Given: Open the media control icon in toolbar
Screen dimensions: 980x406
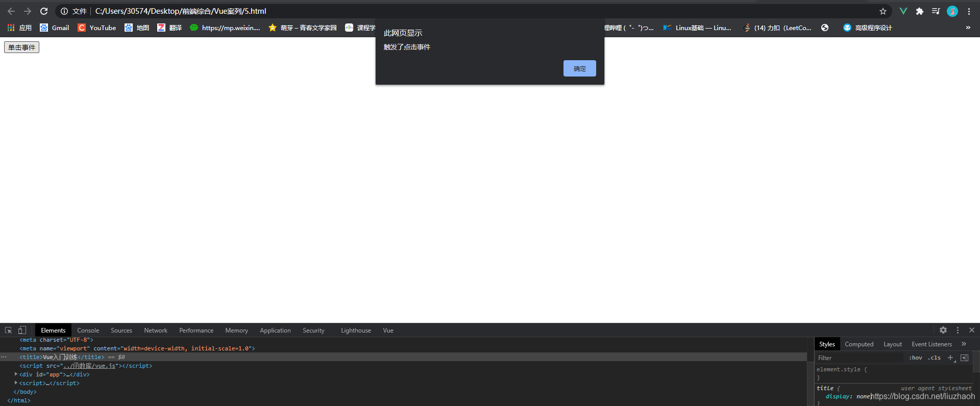Looking at the screenshot, I should pos(936,11).
